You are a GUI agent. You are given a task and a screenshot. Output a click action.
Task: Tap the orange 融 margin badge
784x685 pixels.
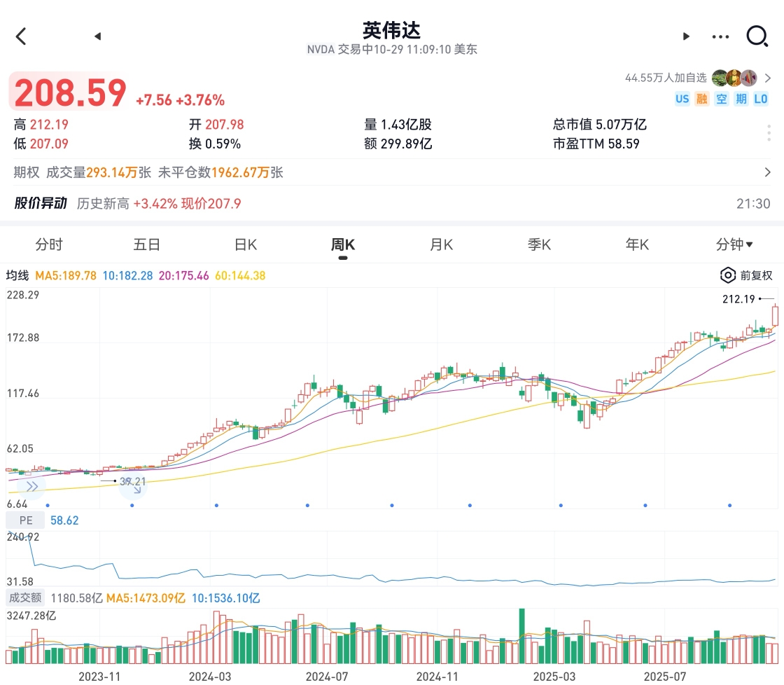point(702,99)
